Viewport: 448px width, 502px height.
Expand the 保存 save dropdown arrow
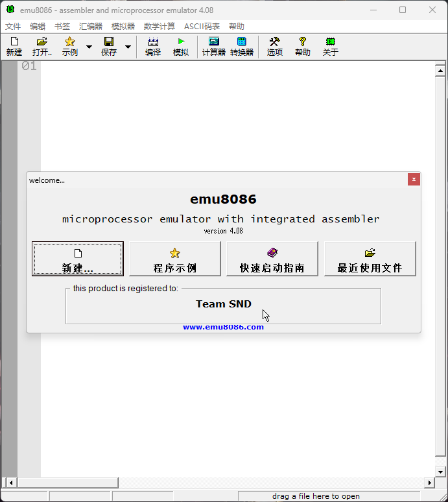coord(128,47)
